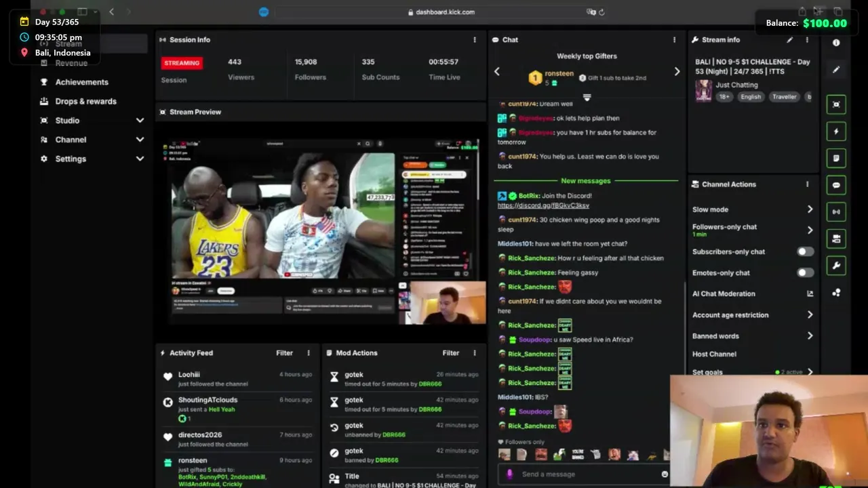The image size is (868, 488).
Task: Filter the Mod Actions list
Action: point(450,353)
